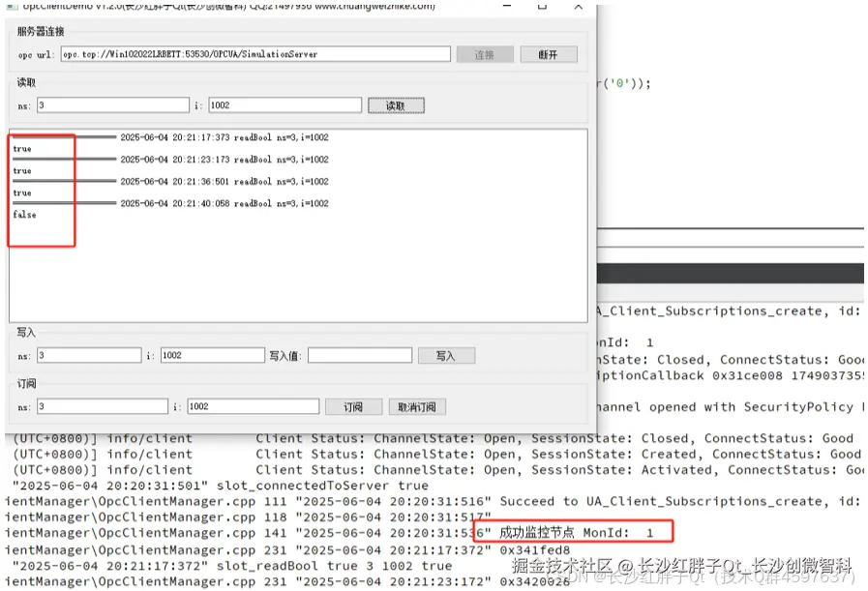Maximize the OpcClientDemo window
The width and height of the screenshot is (868, 591).
click(543, 7)
